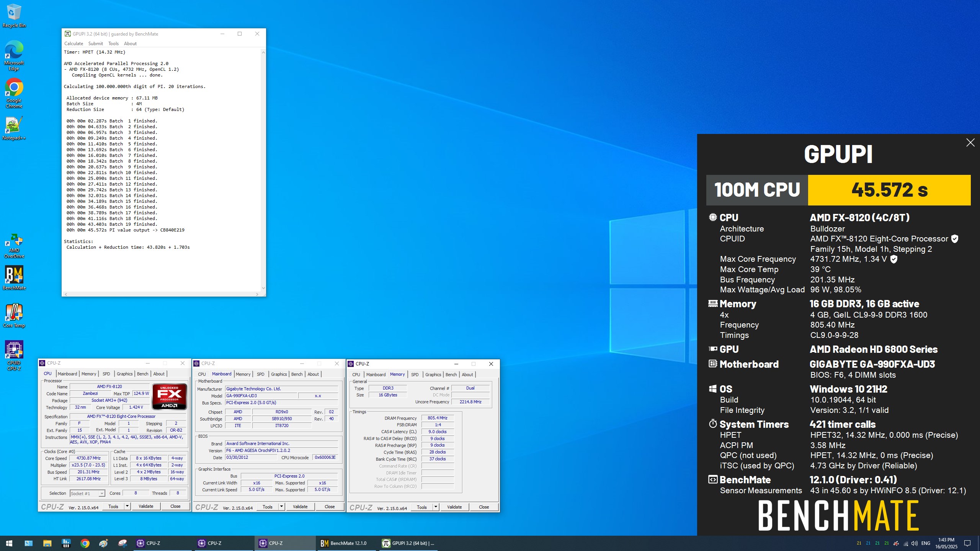Click the Multiplier value x23.5 (7.0 - 23.5)
The width and height of the screenshot is (980, 551).
pos(88,465)
